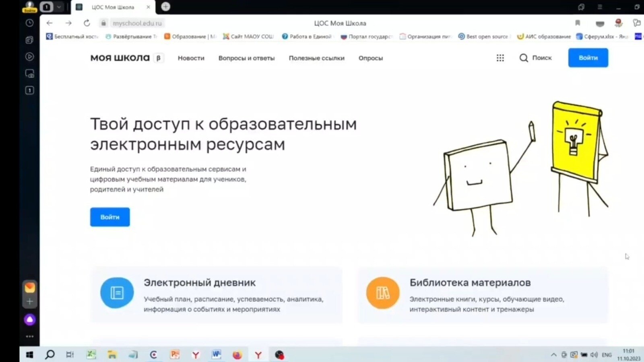This screenshot has height=362, width=644.
Task: Click the Электронный дневник blue icon
Action: (x=117, y=293)
